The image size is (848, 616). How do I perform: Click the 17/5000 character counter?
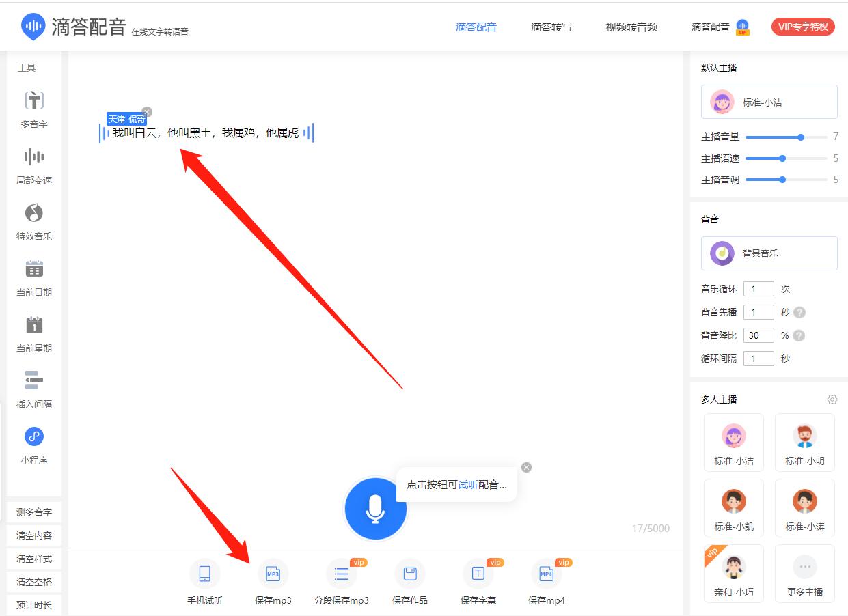(651, 529)
